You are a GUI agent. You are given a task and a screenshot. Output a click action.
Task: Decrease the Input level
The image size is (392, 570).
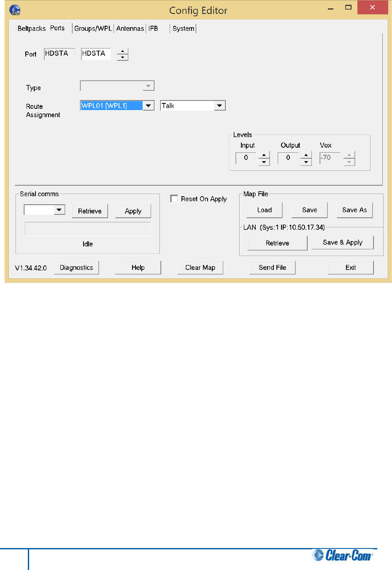(264, 162)
